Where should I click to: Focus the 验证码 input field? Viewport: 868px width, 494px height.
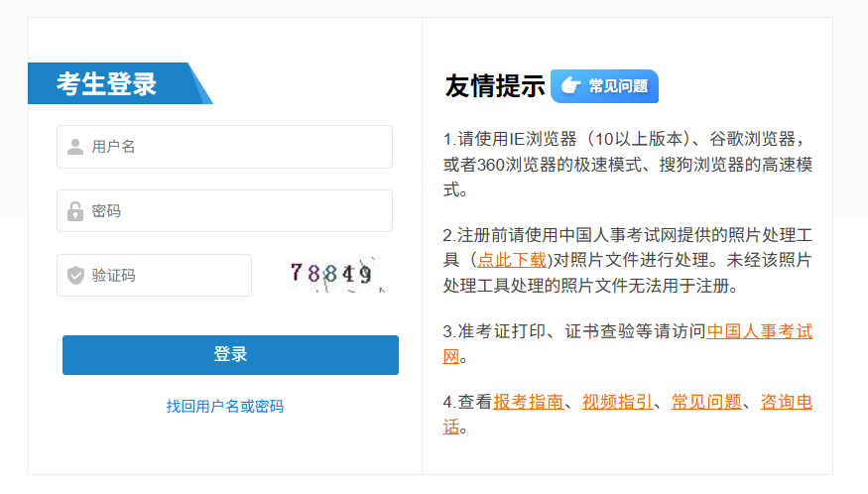pos(154,275)
